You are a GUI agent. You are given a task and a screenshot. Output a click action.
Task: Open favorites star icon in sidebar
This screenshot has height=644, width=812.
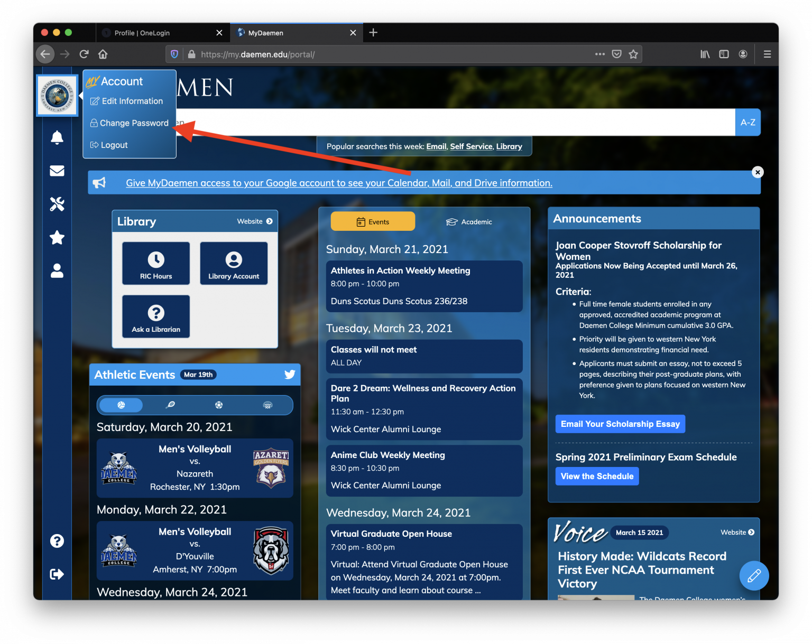[x=57, y=238]
